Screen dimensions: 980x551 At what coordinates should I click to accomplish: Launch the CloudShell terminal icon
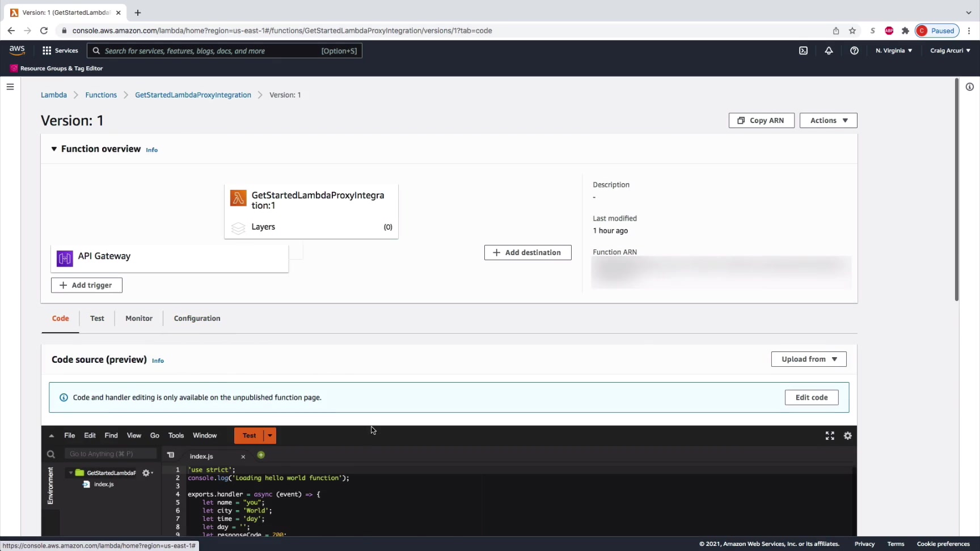pyautogui.click(x=803, y=50)
